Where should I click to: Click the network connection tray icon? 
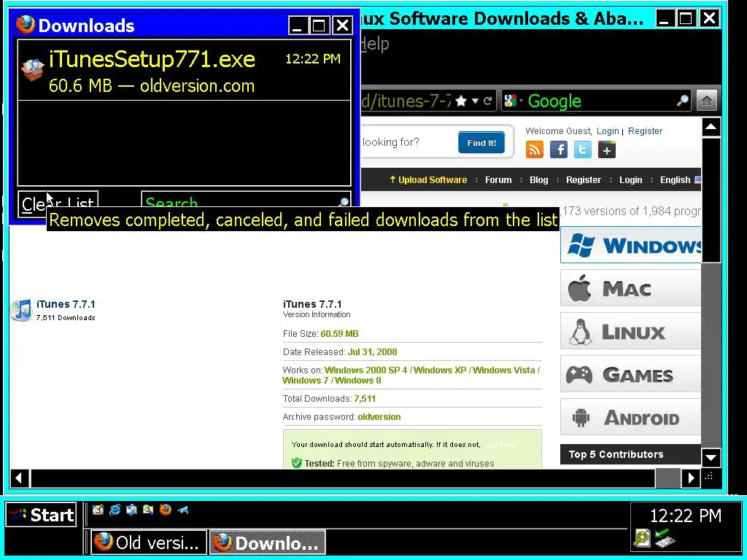[665, 538]
